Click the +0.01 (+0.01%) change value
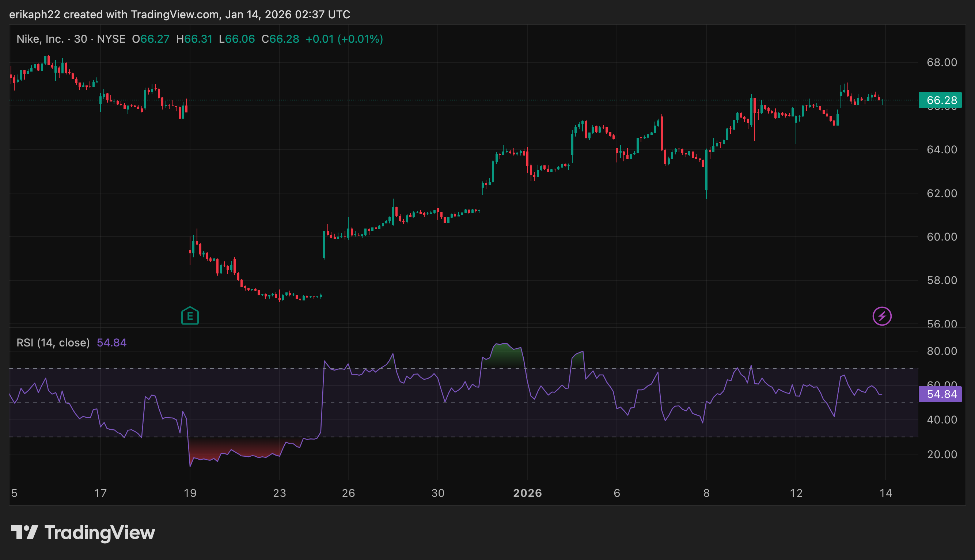The width and height of the screenshot is (975, 560). (x=344, y=39)
